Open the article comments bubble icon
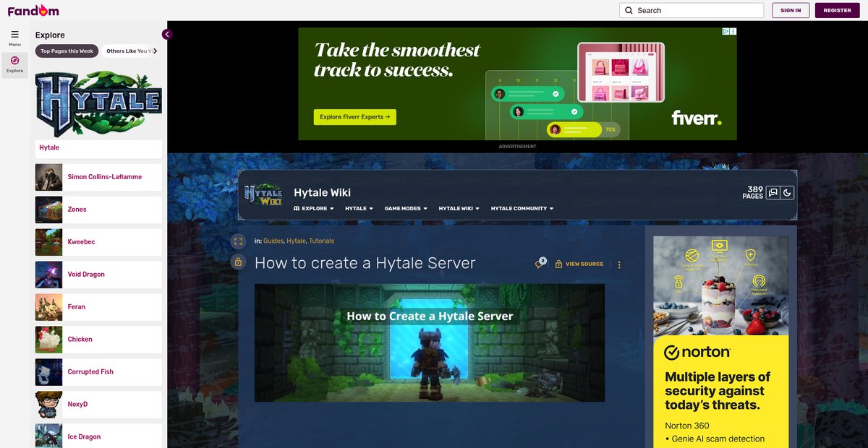Screen dimensions: 868x448 point(540,264)
